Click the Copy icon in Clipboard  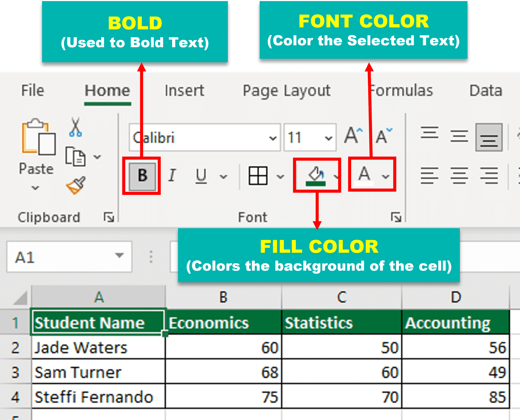pos(75,157)
